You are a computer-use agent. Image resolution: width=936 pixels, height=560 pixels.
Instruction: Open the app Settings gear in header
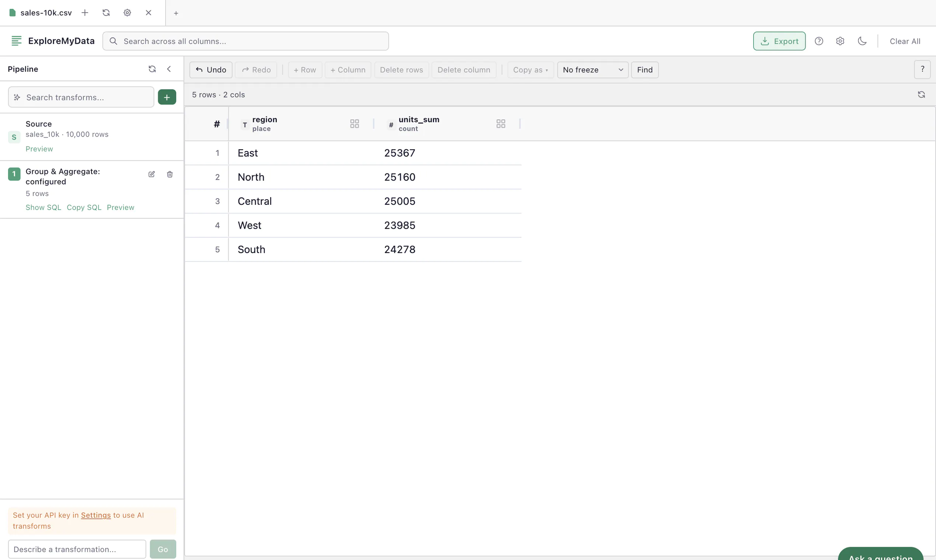840,41
